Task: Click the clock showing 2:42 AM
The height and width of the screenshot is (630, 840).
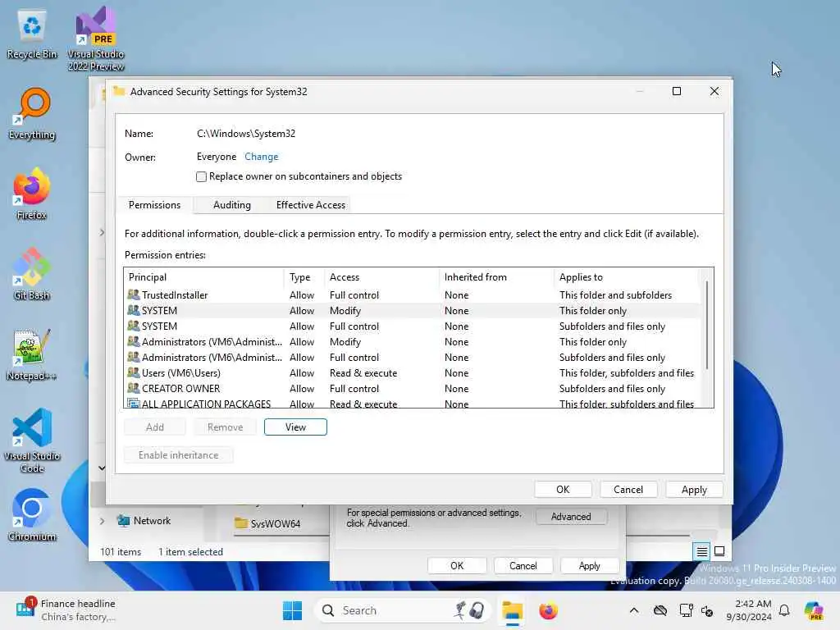Action: point(749,610)
